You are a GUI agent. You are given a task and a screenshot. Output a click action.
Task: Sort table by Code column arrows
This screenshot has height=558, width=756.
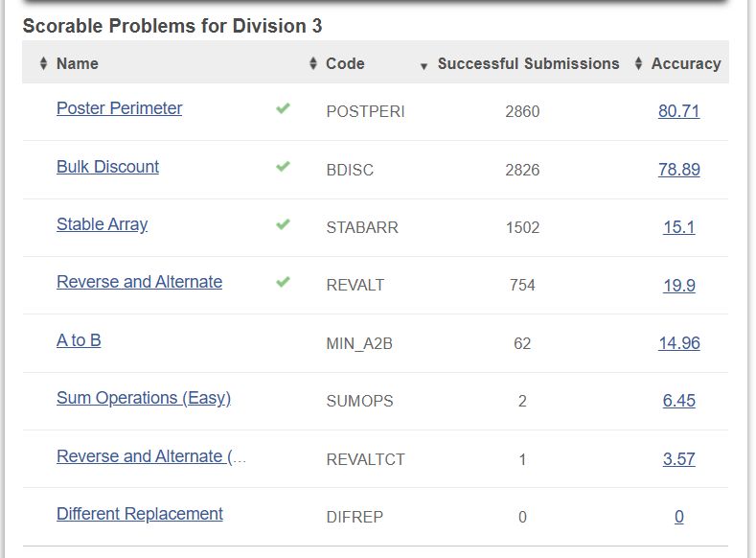(x=312, y=64)
